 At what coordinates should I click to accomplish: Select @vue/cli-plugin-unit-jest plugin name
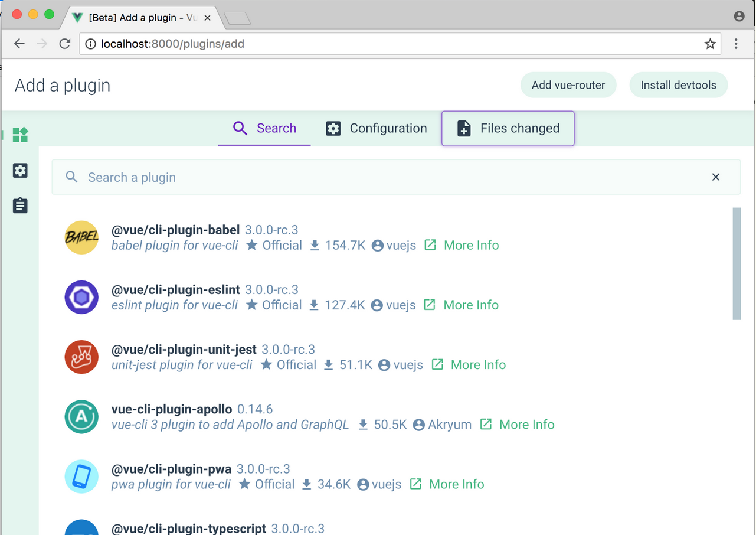[184, 349]
